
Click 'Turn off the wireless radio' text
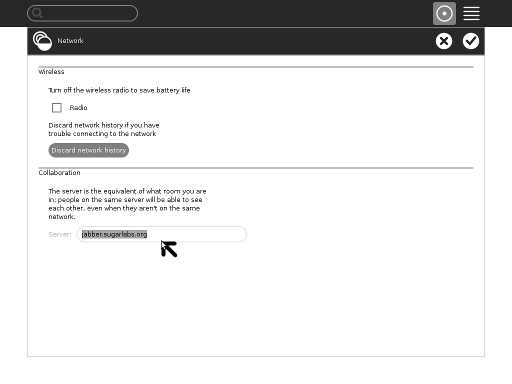(x=119, y=90)
